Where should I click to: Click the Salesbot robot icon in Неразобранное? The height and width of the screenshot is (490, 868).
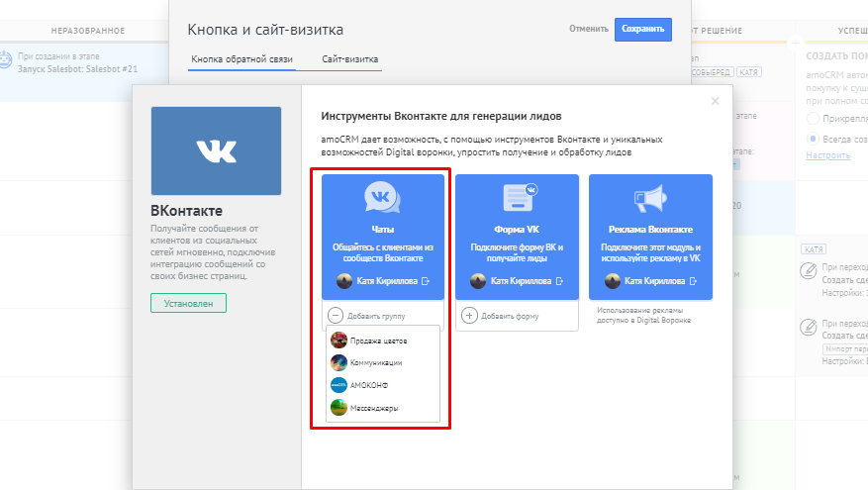(7, 60)
